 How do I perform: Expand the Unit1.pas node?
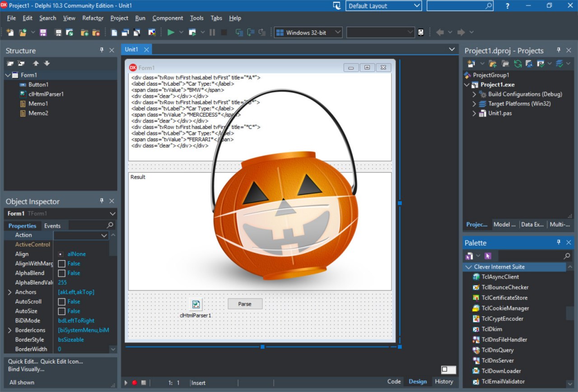point(474,113)
